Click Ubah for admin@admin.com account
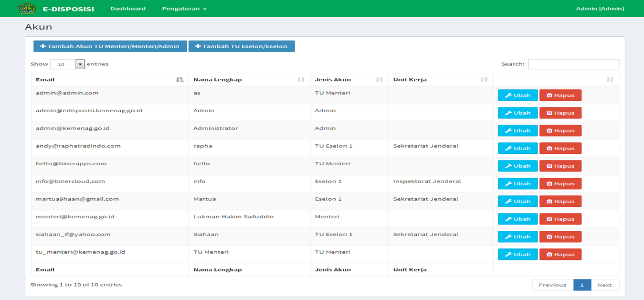The width and height of the screenshot is (644, 300). [x=517, y=95]
